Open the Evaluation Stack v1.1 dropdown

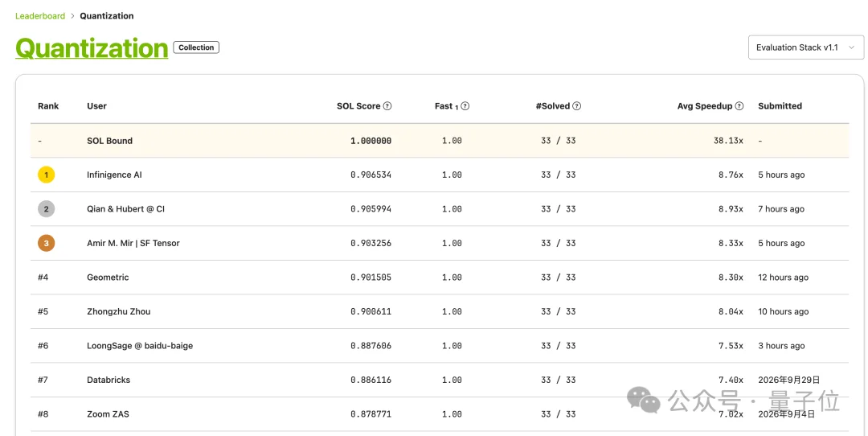(805, 47)
